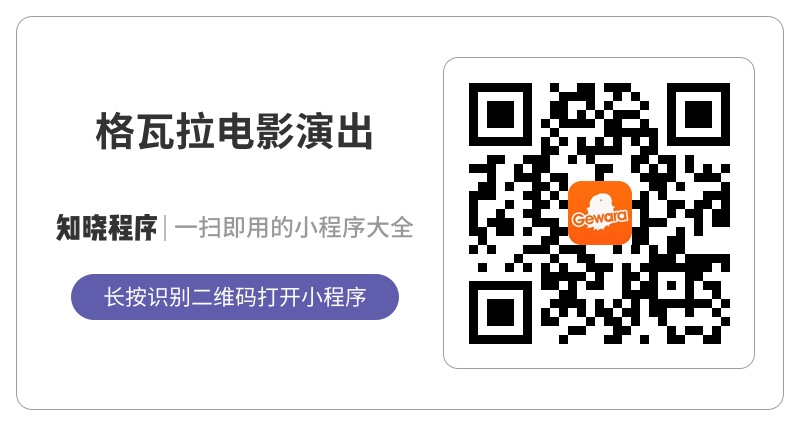Click the QR code image

[x=599, y=213]
